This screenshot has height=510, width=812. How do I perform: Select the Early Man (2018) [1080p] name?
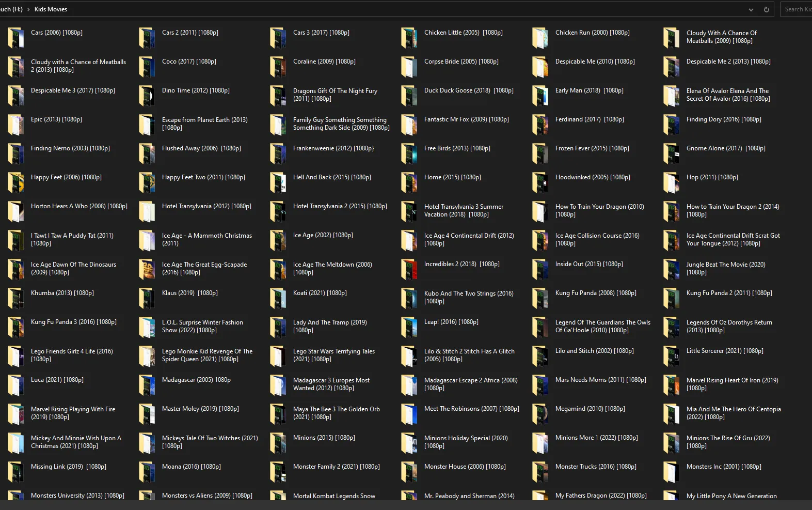590,90
